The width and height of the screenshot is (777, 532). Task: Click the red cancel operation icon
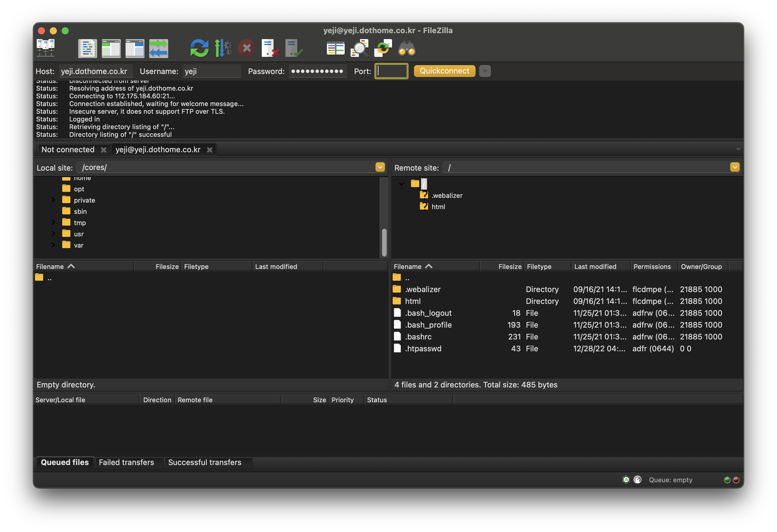coord(247,48)
